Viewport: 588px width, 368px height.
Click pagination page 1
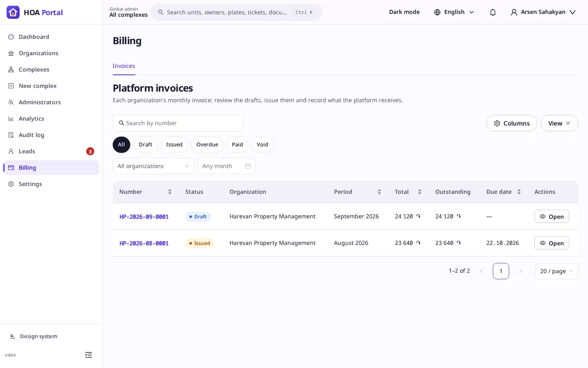point(501,271)
